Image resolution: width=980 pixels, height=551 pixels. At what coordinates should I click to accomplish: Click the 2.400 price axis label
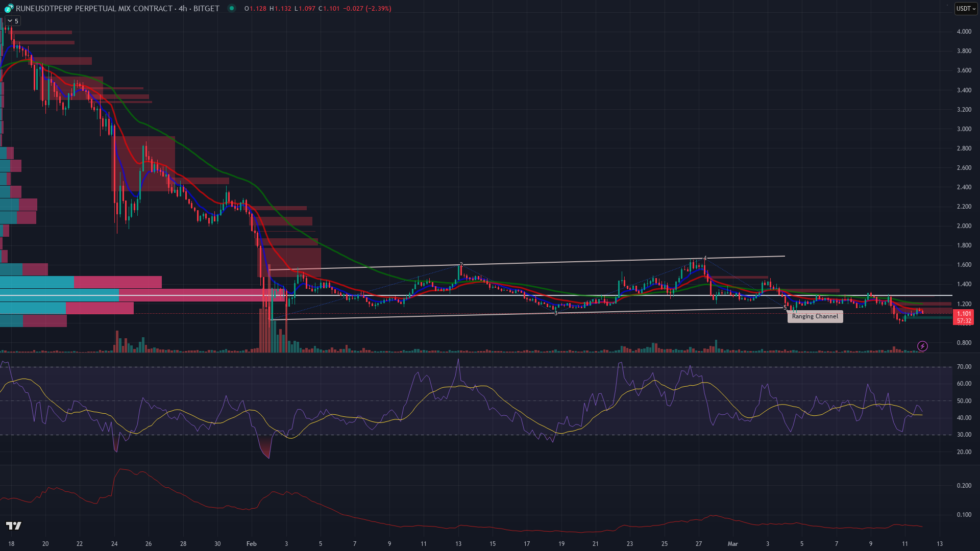[964, 187]
